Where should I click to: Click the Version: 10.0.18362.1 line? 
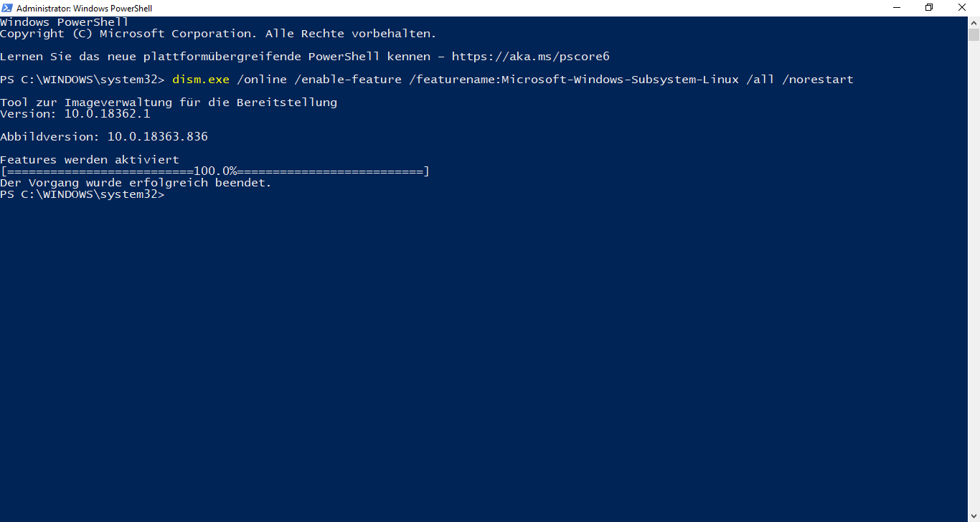click(75, 114)
